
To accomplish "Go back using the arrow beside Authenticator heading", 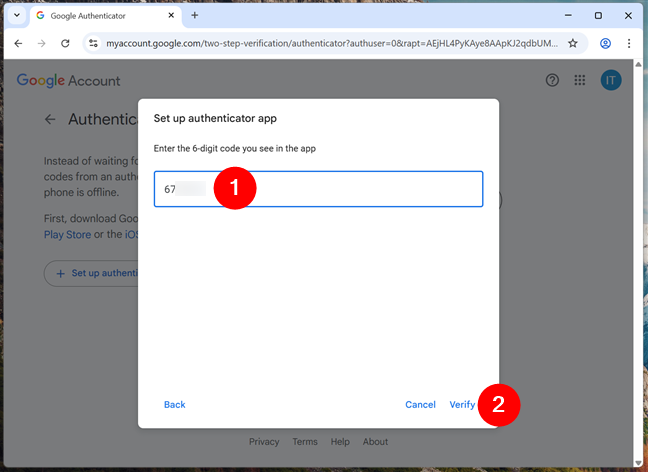I will (50, 119).
